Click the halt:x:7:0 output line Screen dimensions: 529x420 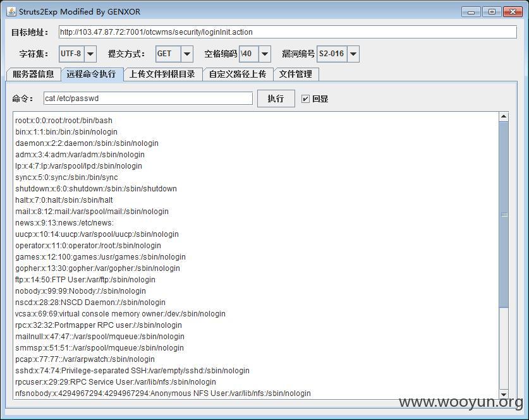click(64, 200)
